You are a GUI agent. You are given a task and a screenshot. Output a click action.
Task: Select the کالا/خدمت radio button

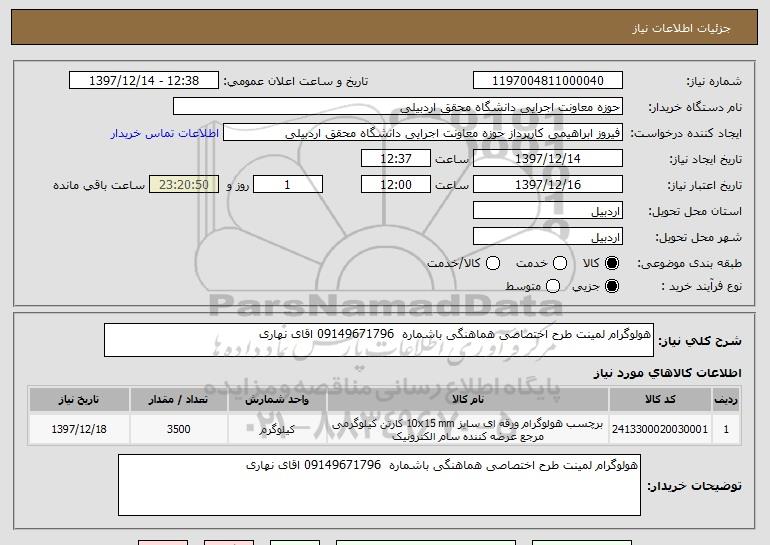click(x=493, y=263)
